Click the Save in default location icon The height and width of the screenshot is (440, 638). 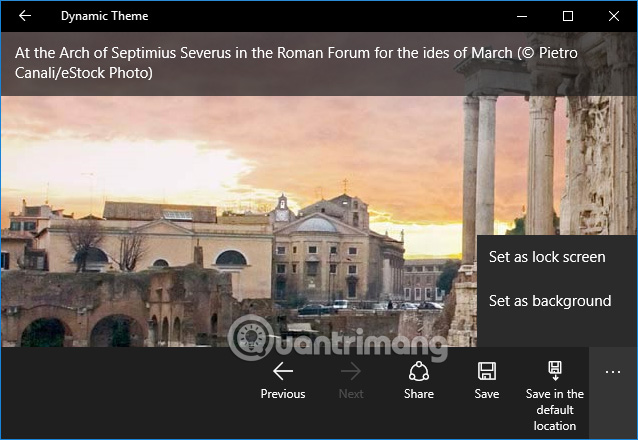point(555,372)
